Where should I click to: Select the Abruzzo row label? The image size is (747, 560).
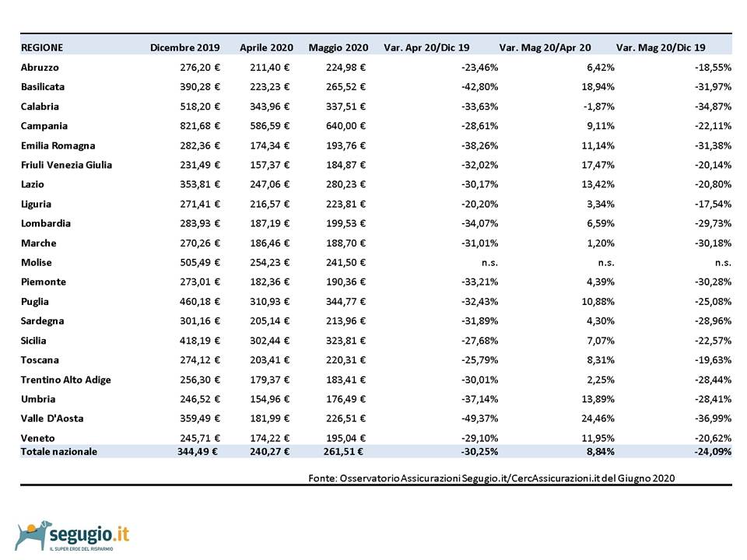(x=40, y=68)
